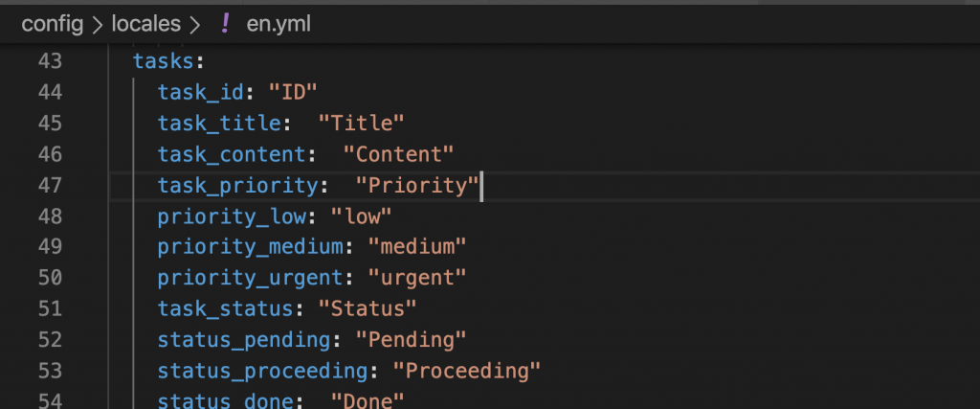Open the config breadcrumb folder
980x409 pixels.
point(53,25)
